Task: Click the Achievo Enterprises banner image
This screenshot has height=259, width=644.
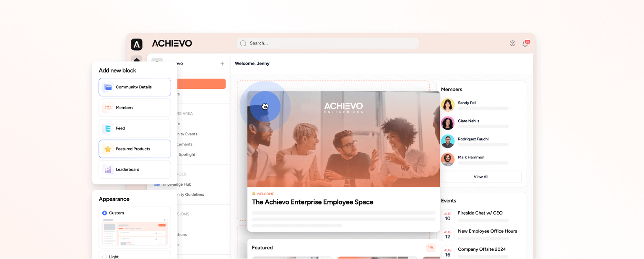Action: (343, 139)
